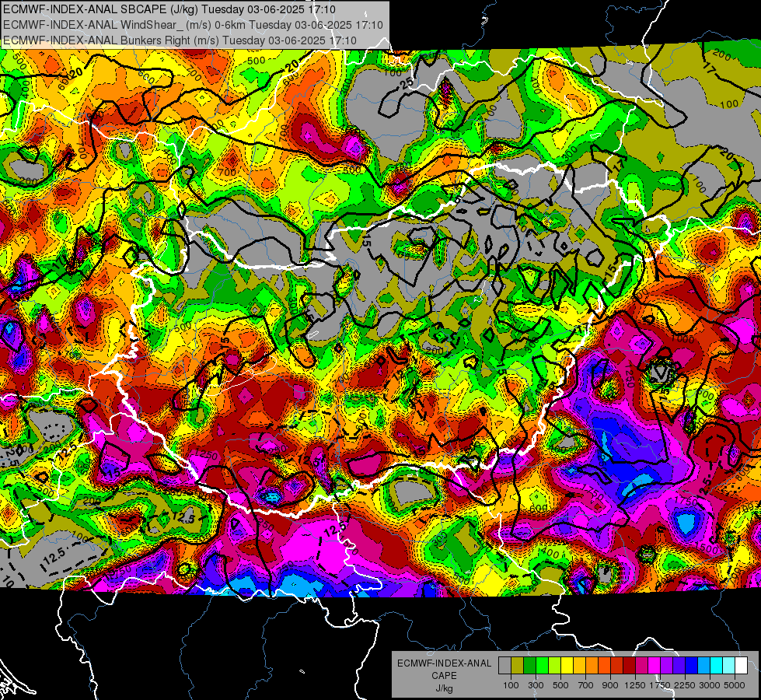Click the dark green legend swatch
761x700 pixels.
[x=529, y=666]
